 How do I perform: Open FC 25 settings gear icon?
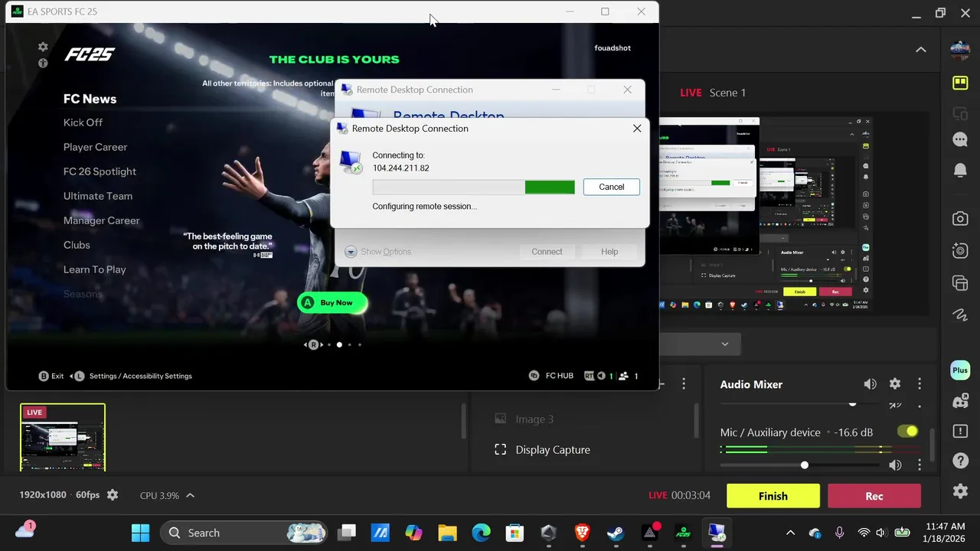pos(43,47)
